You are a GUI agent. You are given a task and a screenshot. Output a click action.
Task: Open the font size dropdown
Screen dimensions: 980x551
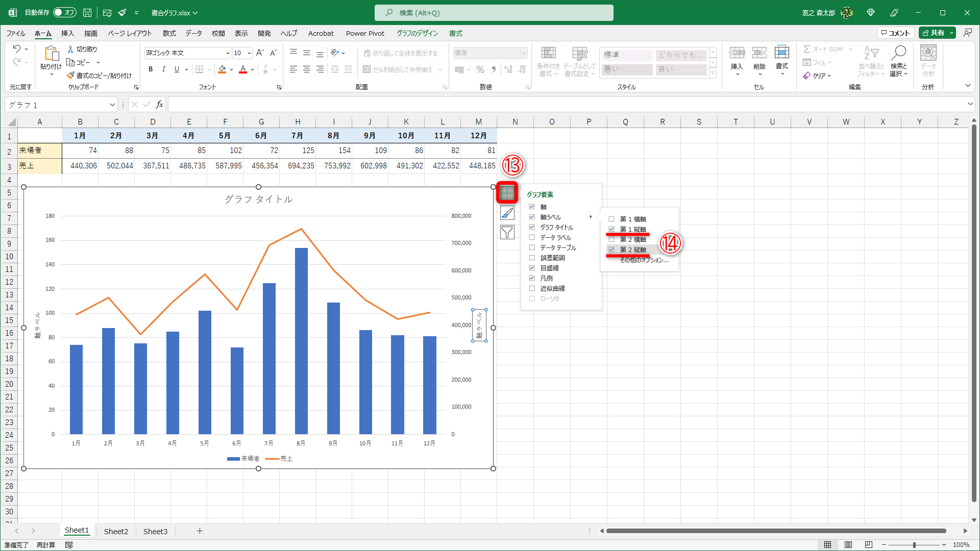(249, 53)
